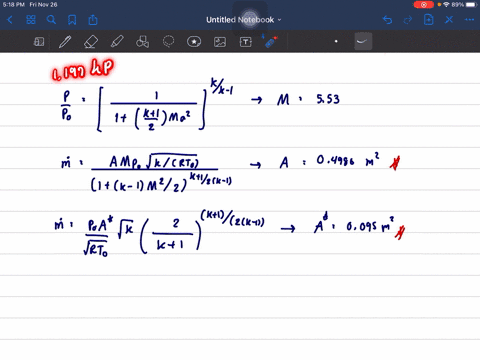
Task: Close editing mode with the X icon
Action: [449, 20]
